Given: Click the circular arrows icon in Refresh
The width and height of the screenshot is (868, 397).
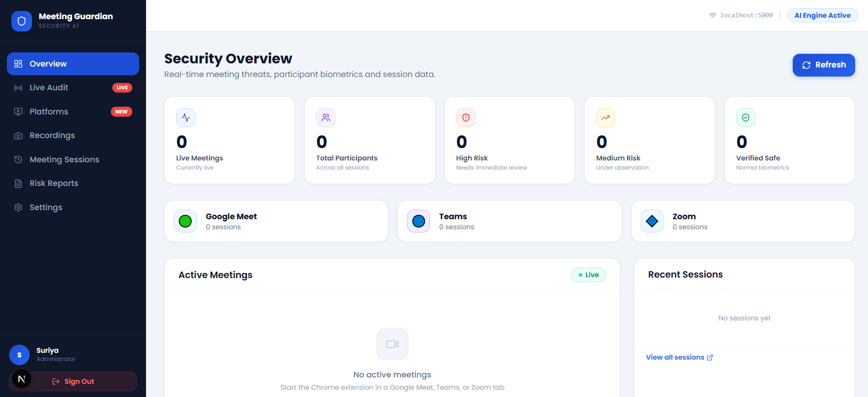Looking at the screenshot, I should tap(806, 65).
